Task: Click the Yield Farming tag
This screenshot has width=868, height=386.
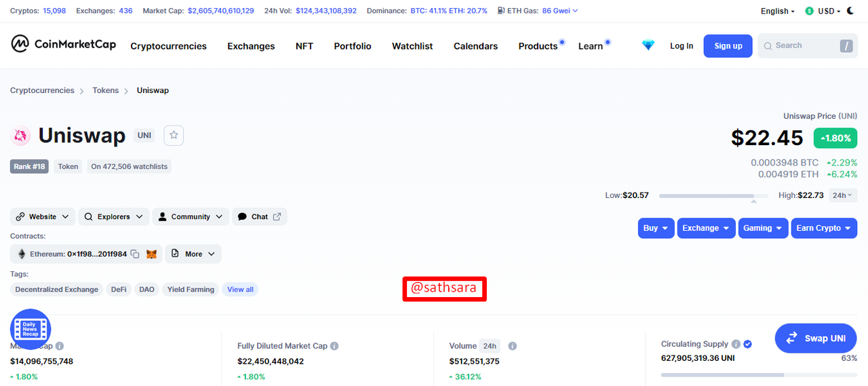Action: [x=191, y=290]
